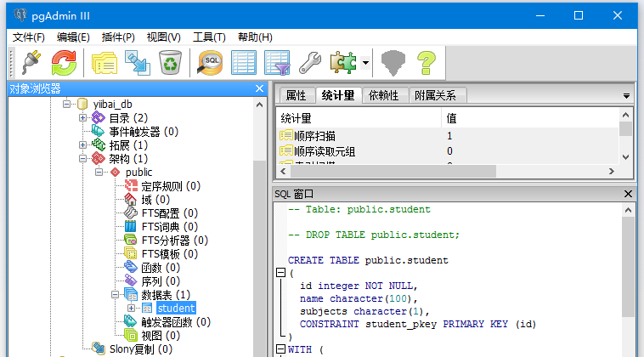The width and height of the screenshot is (644, 357).
Task: Select 架构 (1) tree item
Action: tap(128, 159)
